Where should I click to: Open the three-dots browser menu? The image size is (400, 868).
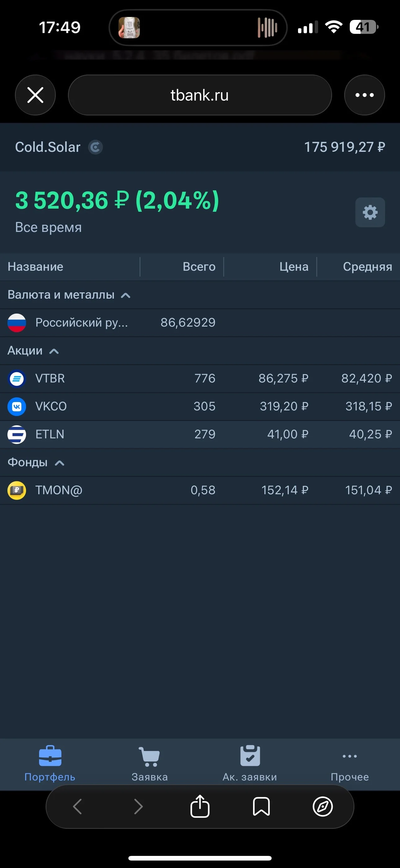pyautogui.click(x=364, y=95)
